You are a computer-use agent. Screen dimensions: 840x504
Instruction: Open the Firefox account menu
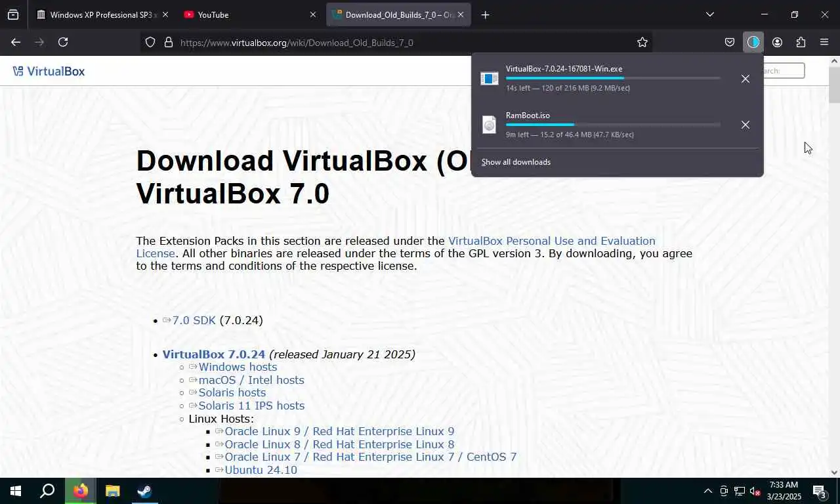[x=777, y=42]
